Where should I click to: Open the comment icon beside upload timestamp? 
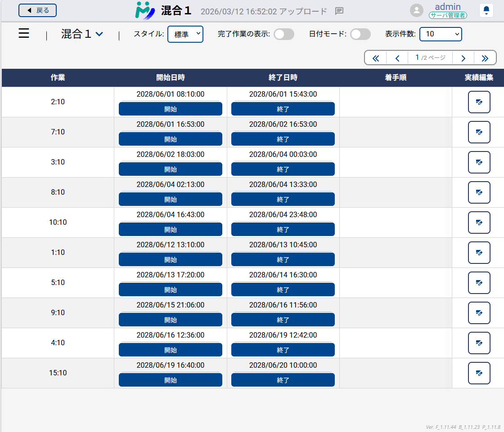point(339,11)
